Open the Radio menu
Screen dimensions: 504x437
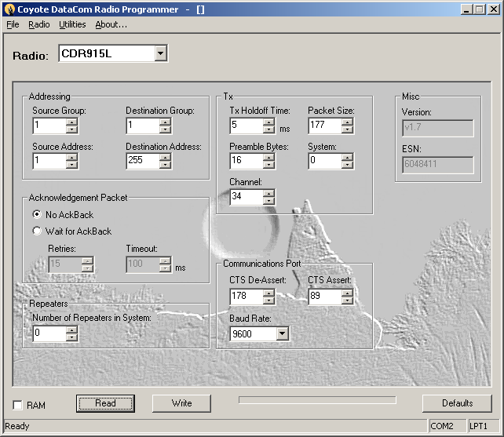pyautogui.click(x=39, y=25)
